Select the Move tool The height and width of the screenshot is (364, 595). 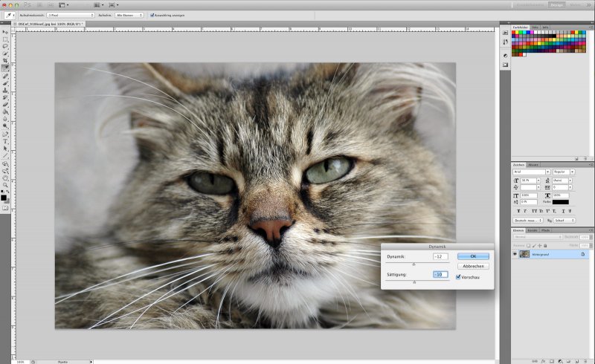(x=5, y=32)
